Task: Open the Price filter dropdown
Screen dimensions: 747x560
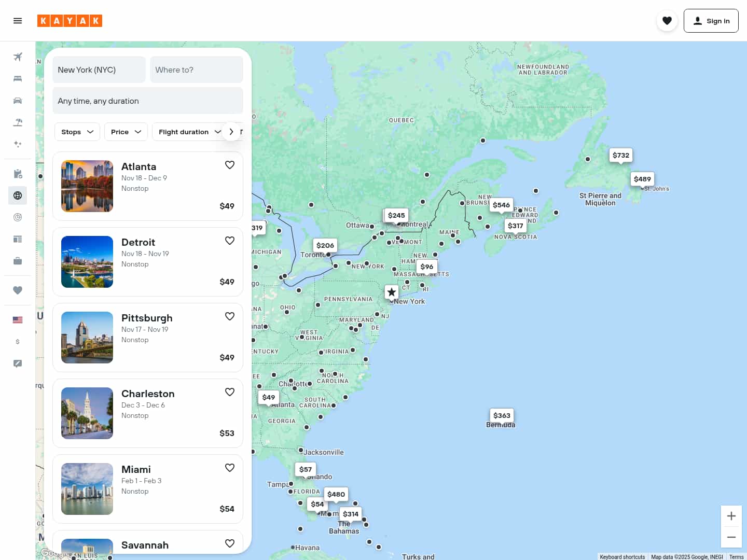Action: coord(126,132)
